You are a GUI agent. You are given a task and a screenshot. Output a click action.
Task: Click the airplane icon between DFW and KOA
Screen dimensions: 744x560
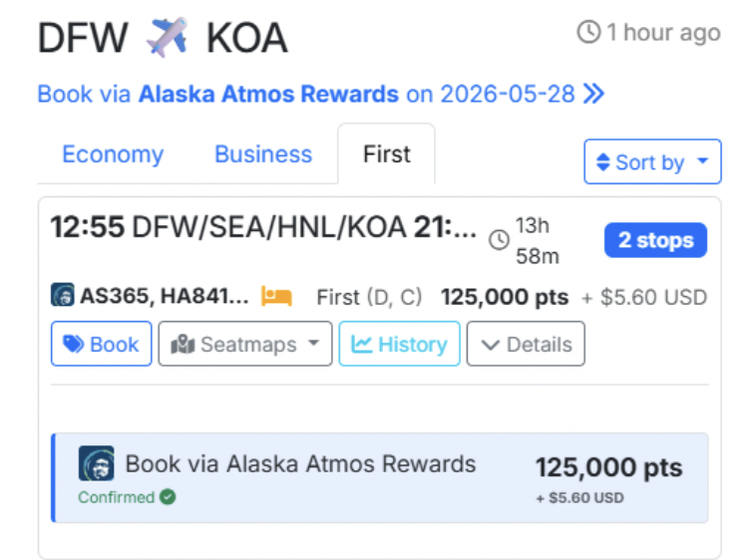tap(167, 37)
